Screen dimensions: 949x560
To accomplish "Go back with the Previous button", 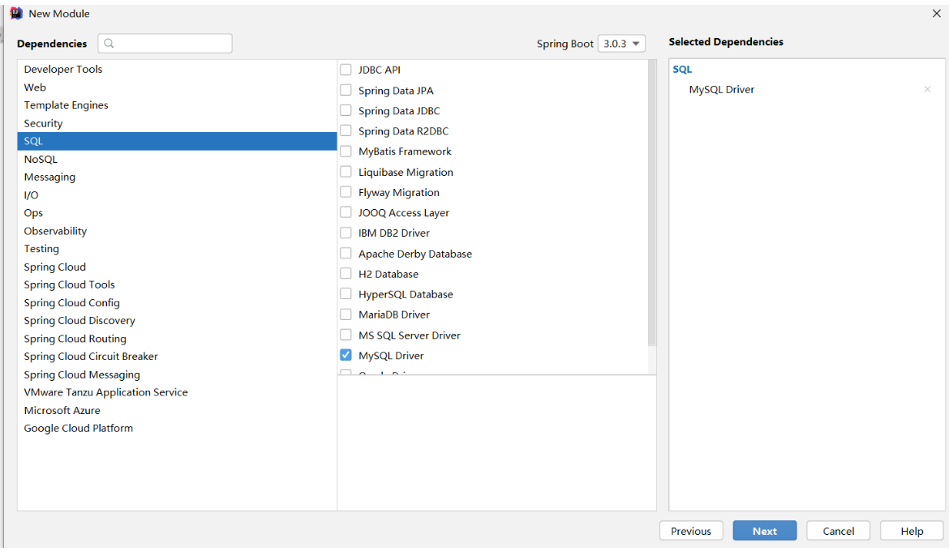I will 691,531.
